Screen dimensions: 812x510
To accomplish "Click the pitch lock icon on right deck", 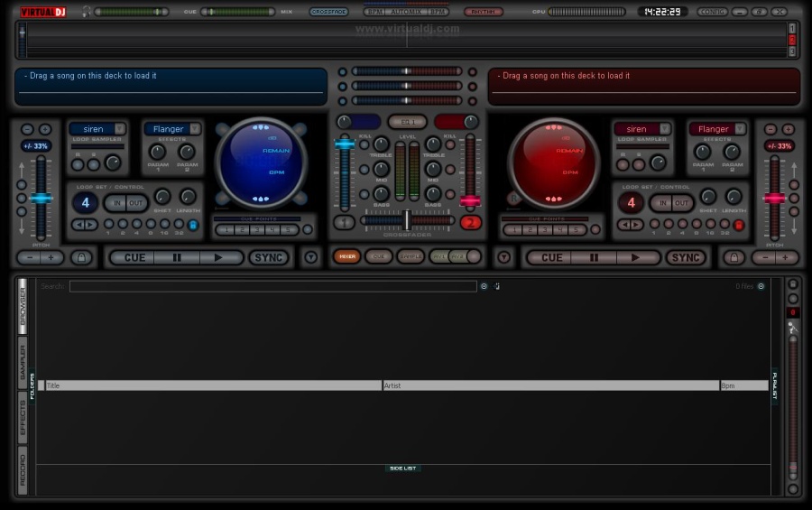I will coord(734,257).
